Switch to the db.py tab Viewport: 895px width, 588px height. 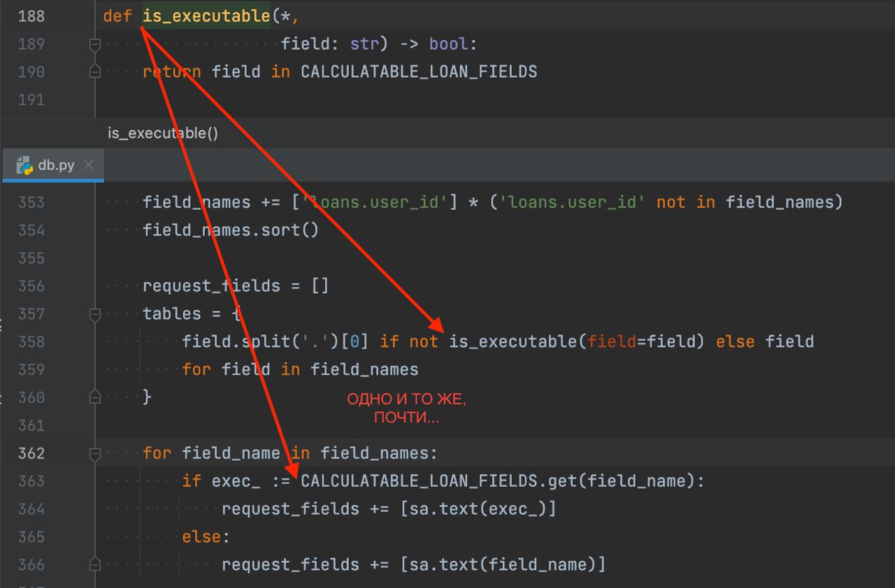click(x=52, y=165)
